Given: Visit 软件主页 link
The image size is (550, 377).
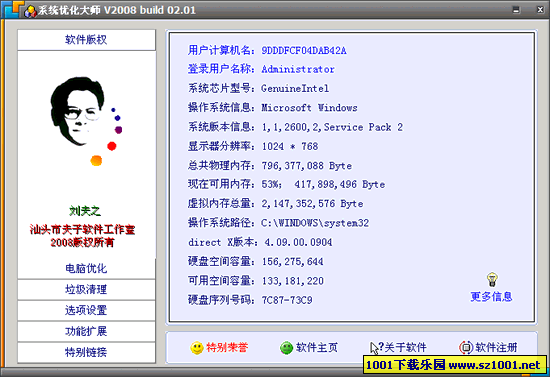Looking at the screenshot, I should pyautogui.click(x=317, y=348).
